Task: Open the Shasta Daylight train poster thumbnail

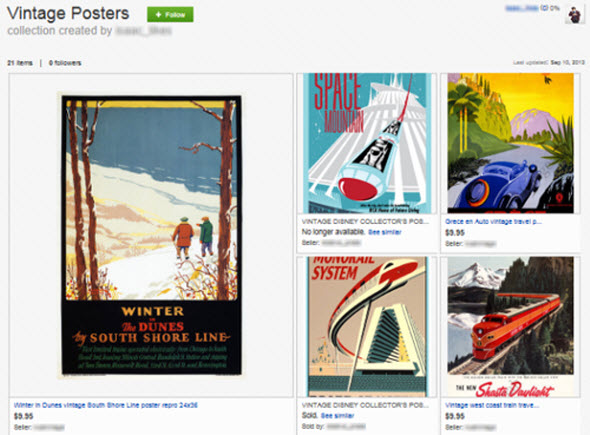Action: [511, 327]
